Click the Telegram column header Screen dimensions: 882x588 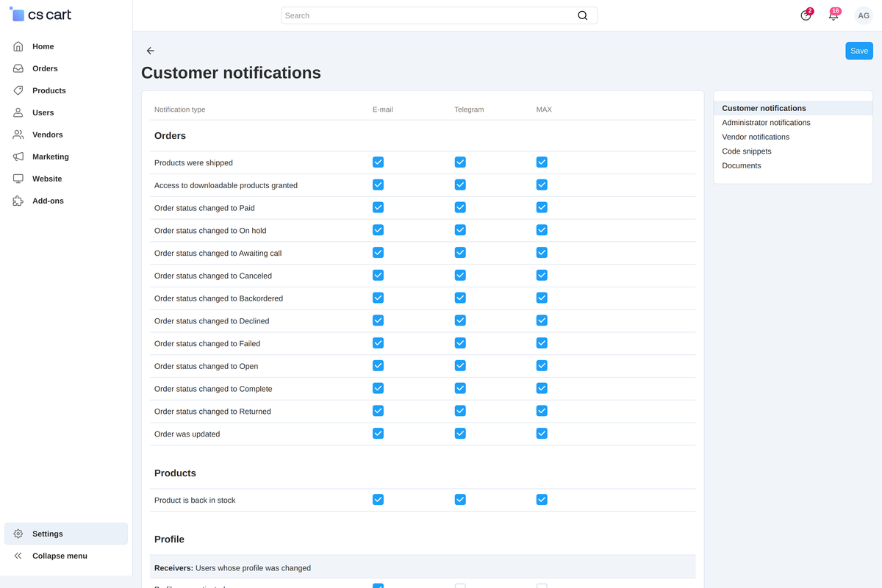469,110
